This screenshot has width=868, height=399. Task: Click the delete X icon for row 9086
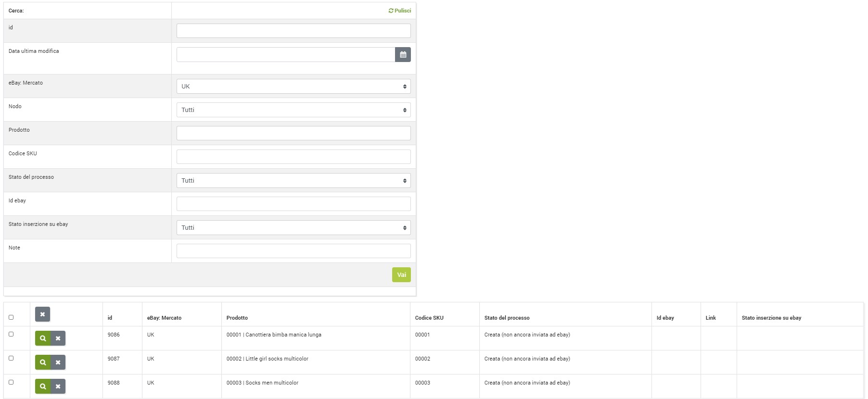(x=58, y=338)
